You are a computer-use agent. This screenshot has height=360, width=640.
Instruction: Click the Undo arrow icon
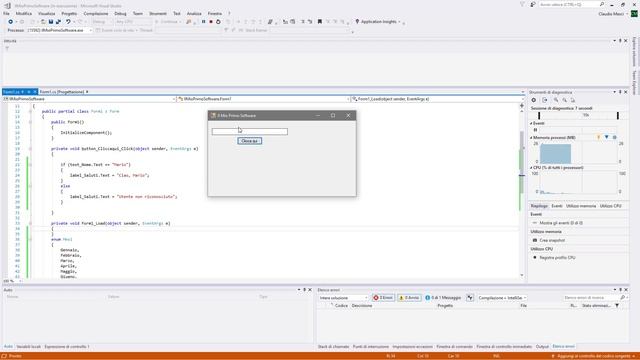[x=68, y=22]
